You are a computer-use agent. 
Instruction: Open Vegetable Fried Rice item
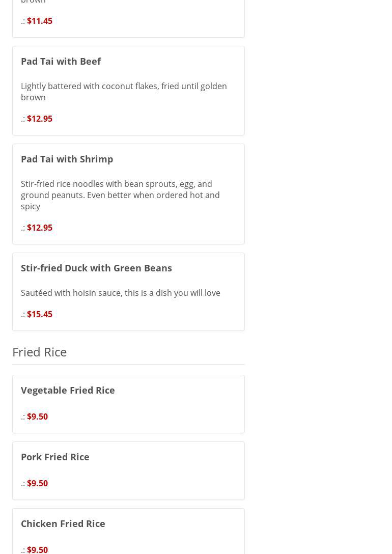68,390
